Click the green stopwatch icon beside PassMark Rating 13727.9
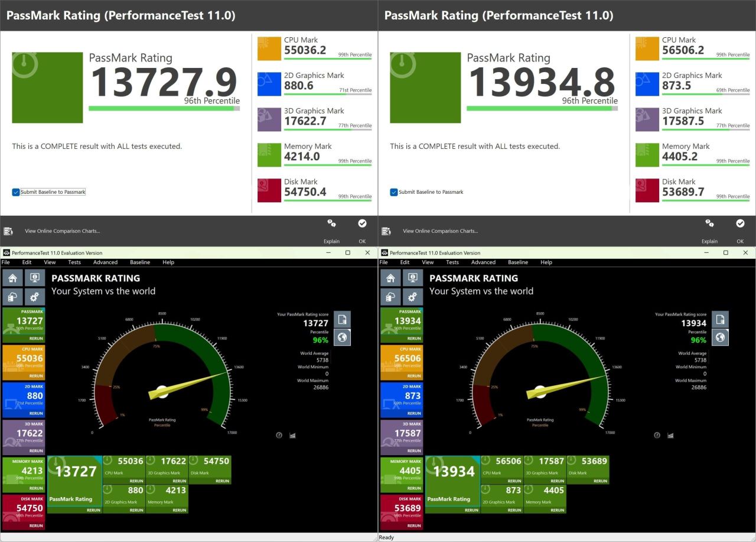The width and height of the screenshot is (756, 542). click(x=47, y=87)
